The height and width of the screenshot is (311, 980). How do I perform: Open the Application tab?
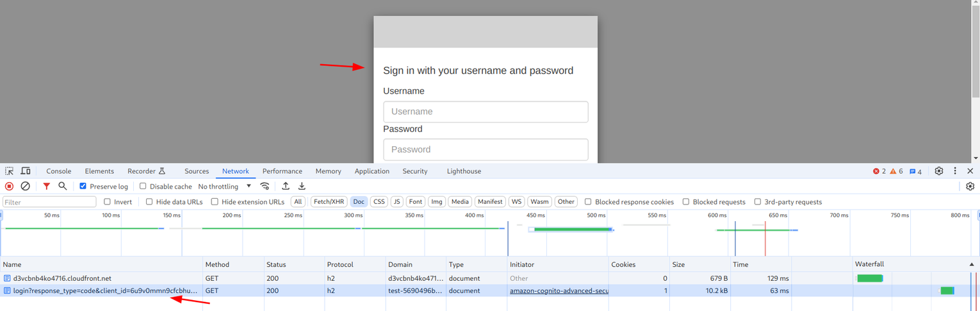[x=372, y=171]
